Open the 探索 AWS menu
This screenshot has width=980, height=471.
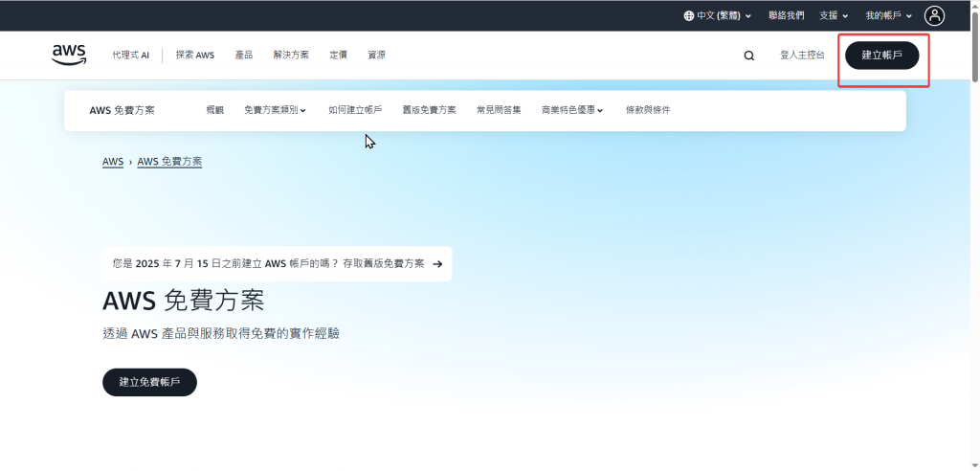click(195, 55)
